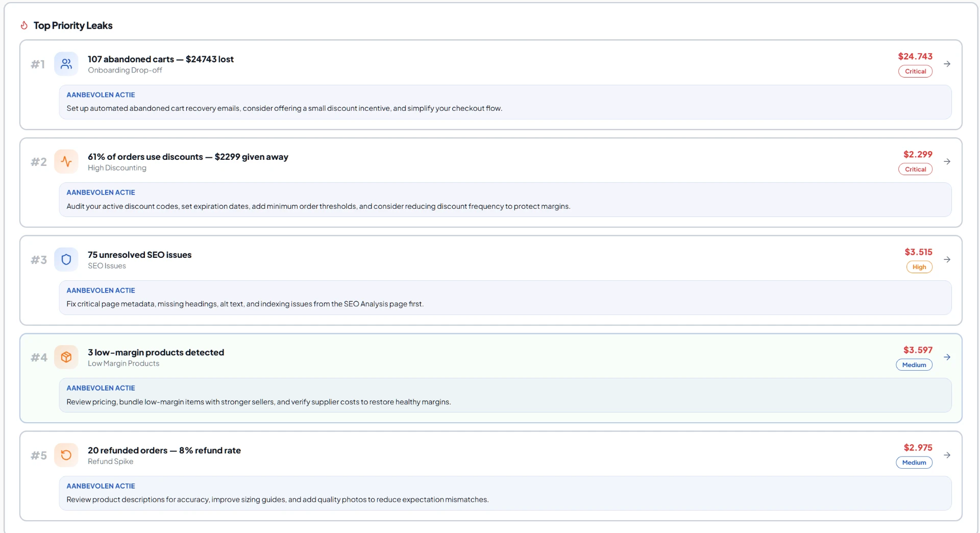Click Critical badge on abandoned carts card
This screenshot has height=533, width=980.
pyautogui.click(x=915, y=71)
